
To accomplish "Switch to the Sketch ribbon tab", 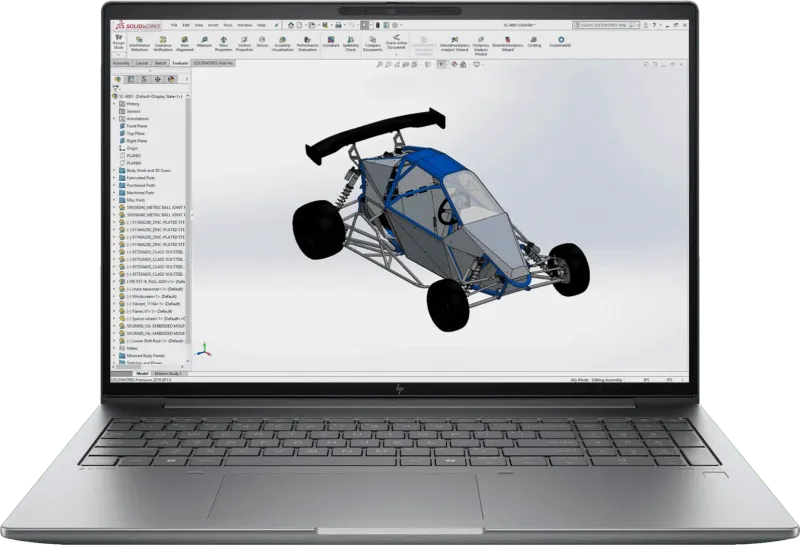I will (x=160, y=63).
